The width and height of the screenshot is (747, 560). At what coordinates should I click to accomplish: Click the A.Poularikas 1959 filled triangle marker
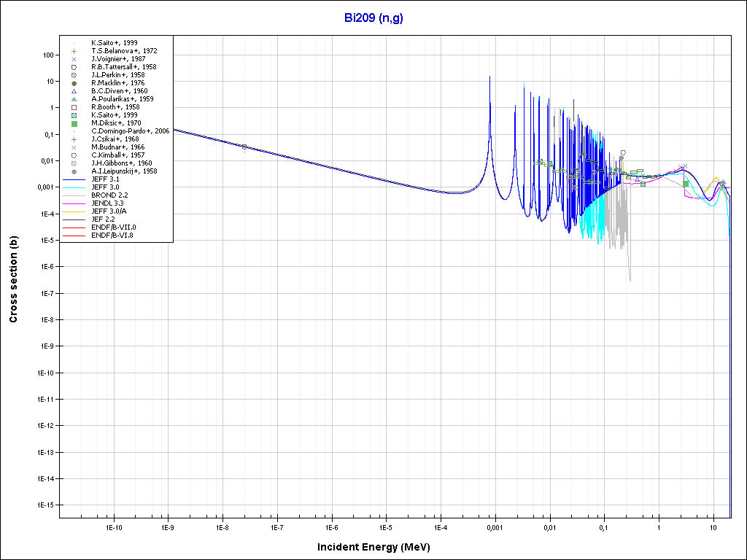tap(74, 99)
